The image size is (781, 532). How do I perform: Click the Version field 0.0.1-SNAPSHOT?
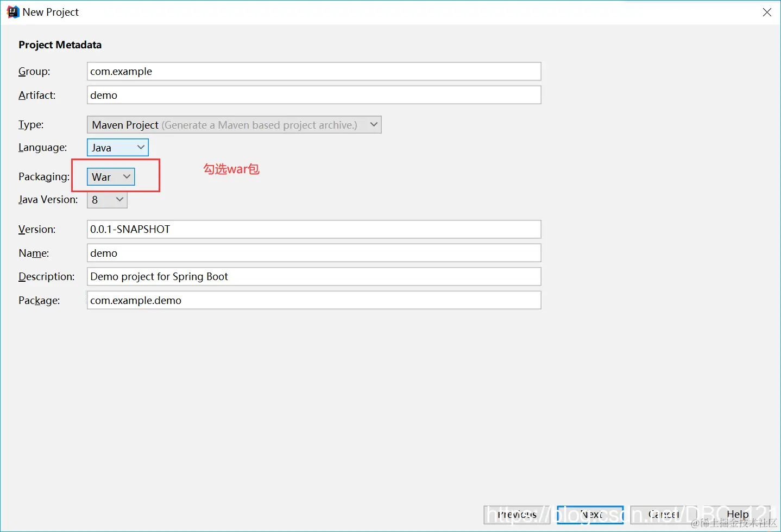(x=314, y=229)
